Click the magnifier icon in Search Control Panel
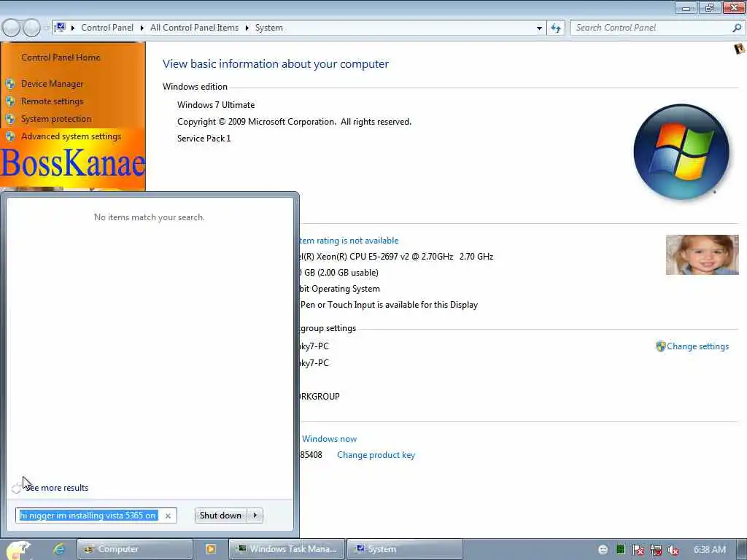Viewport: 747px width, 560px height. tap(737, 28)
